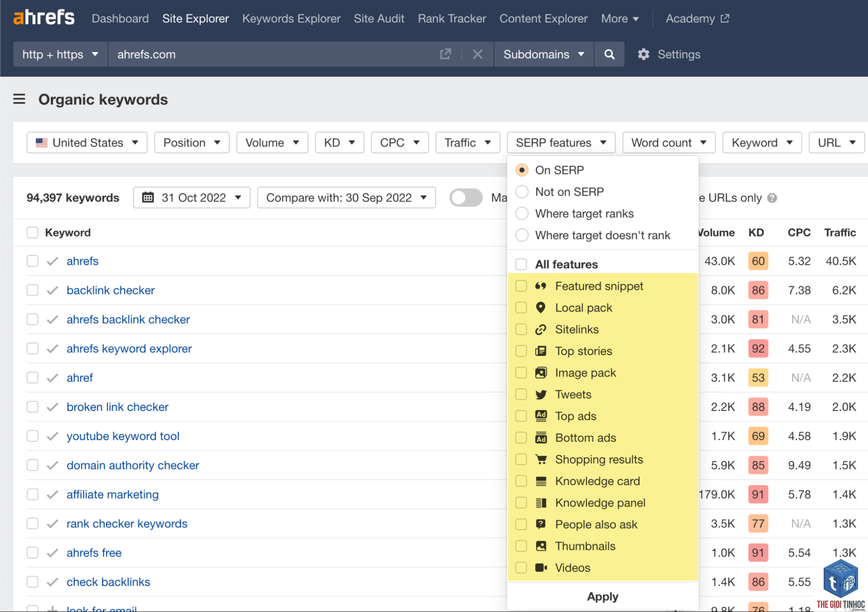
Task: Open Compare with: 30 Sep 2022 dropdown
Action: [x=347, y=198]
